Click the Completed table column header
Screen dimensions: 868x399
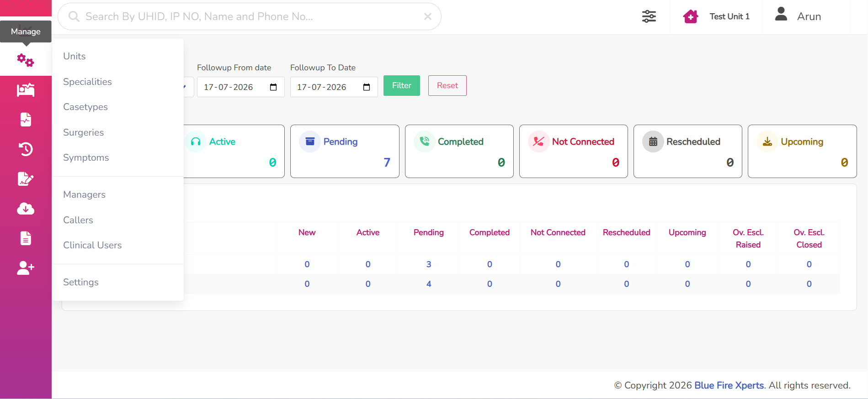tap(490, 232)
